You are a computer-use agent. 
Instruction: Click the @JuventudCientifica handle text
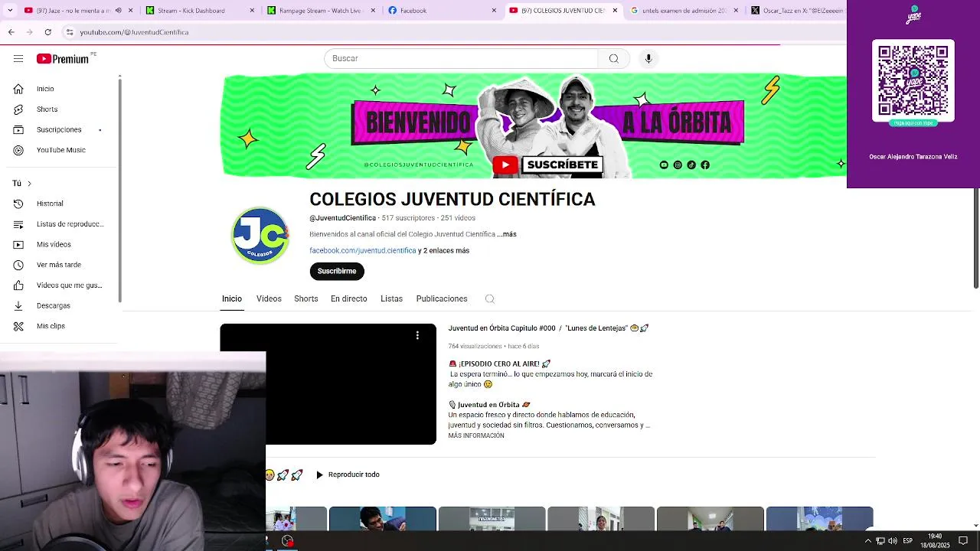pyautogui.click(x=342, y=218)
